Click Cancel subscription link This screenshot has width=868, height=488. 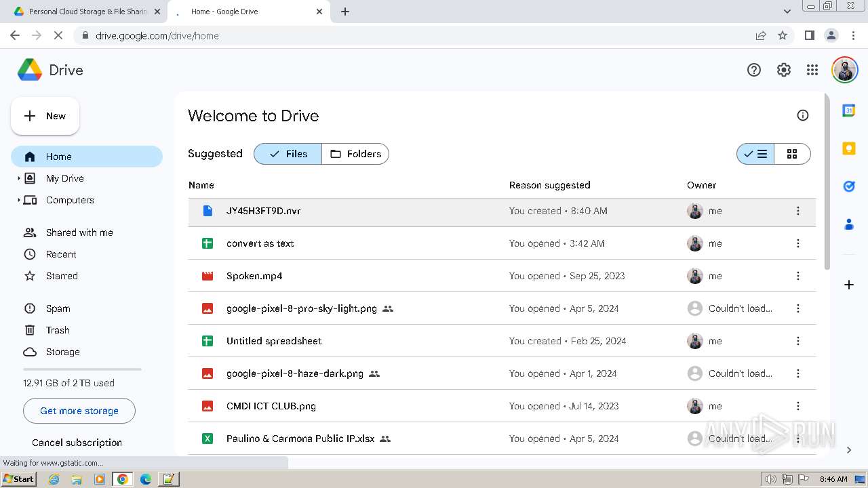[77, 443]
